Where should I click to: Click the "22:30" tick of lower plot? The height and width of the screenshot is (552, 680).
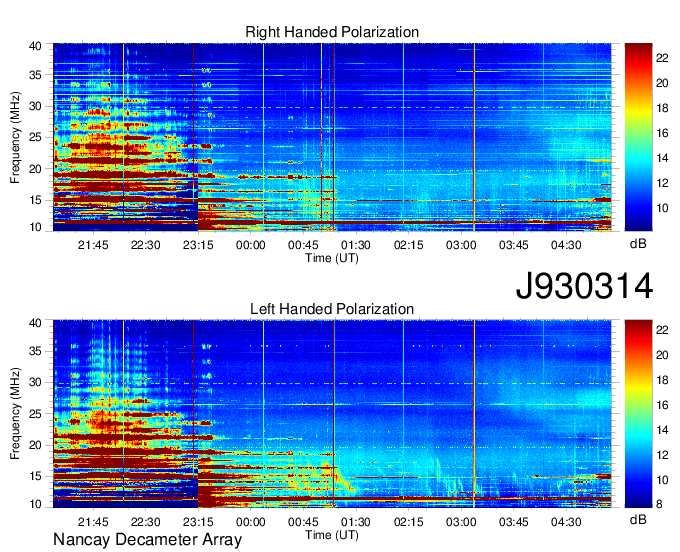pos(145,522)
